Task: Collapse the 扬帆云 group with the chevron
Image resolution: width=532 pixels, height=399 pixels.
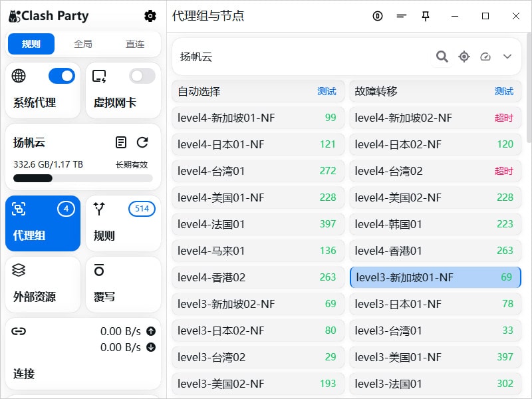Action: (x=507, y=57)
